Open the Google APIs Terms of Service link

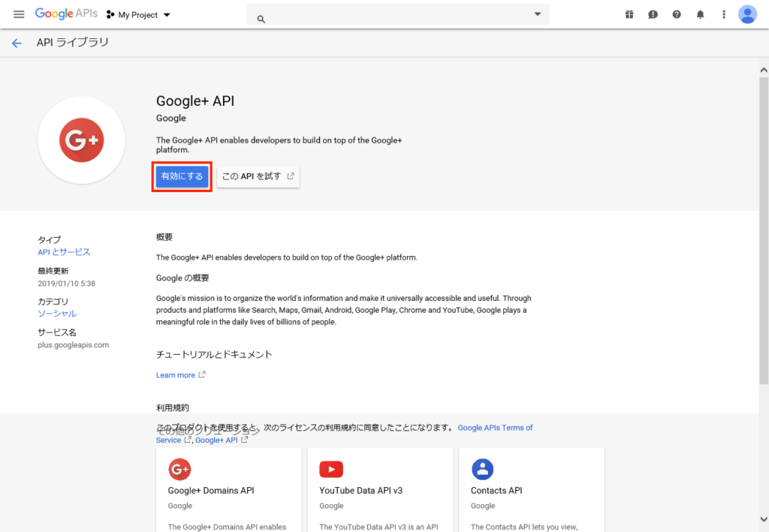tap(495, 428)
